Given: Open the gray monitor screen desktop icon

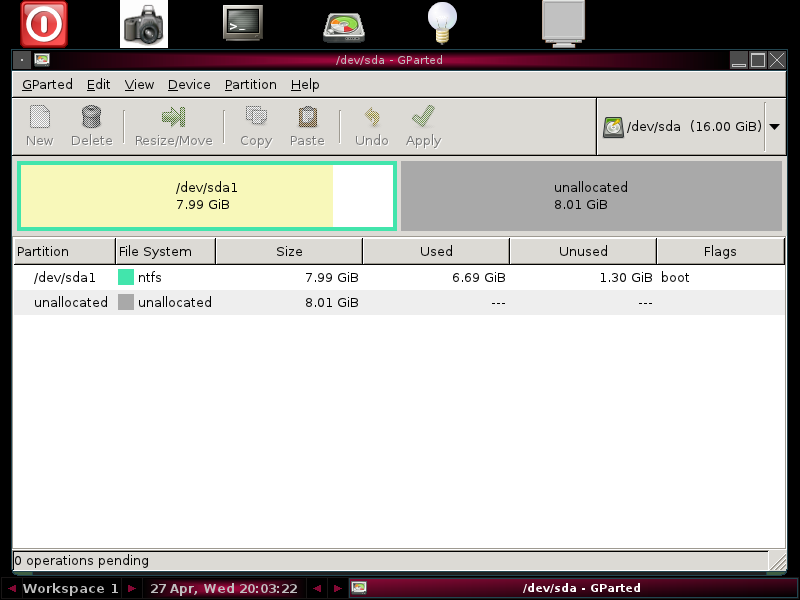Looking at the screenshot, I should click(563, 24).
